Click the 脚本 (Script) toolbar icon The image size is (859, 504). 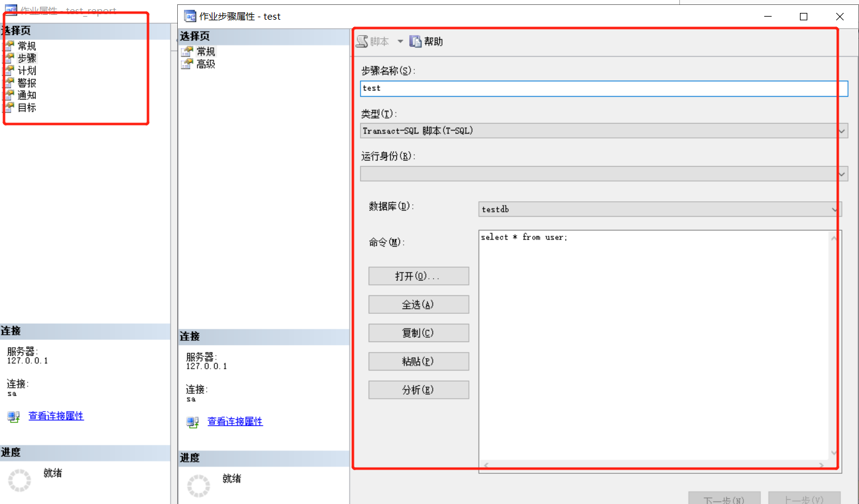374,41
